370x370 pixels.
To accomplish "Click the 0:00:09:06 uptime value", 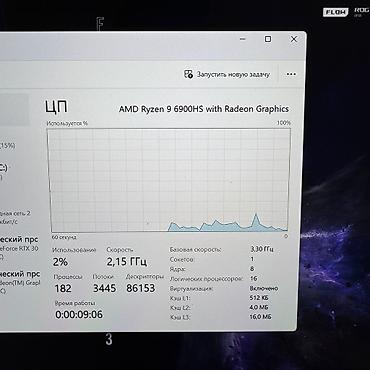I will click(x=79, y=314).
